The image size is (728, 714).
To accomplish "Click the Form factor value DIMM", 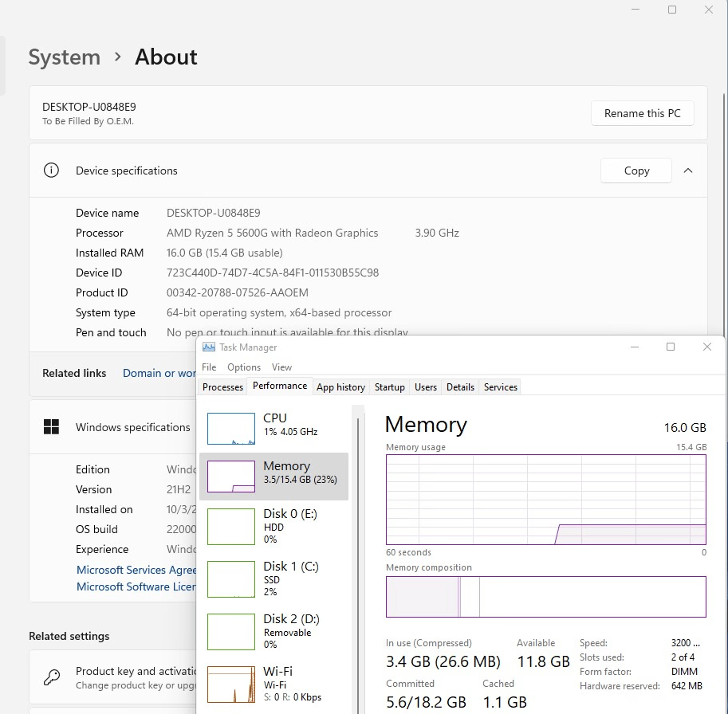I will [x=684, y=671].
